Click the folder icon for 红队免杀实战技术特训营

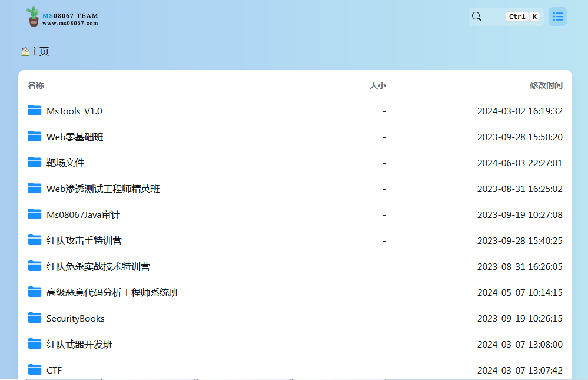[x=35, y=266]
